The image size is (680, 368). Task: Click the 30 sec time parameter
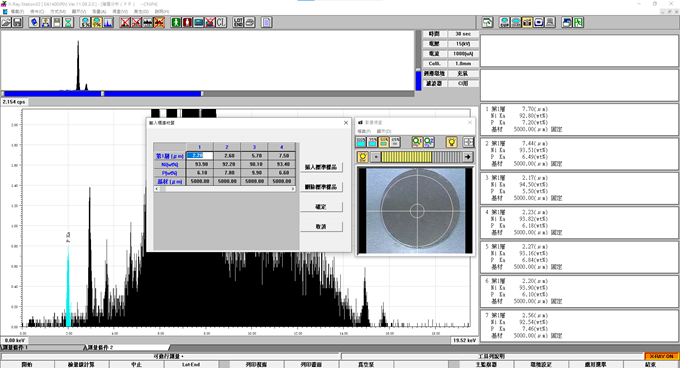tap(463, 34)
